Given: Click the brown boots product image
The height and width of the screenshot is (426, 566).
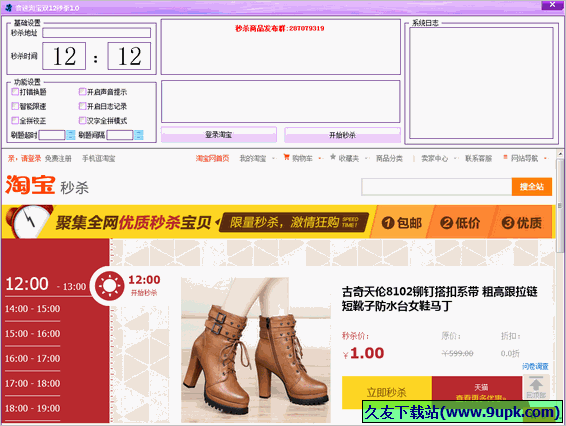Looking at the screenshot, I should click(x=256, y=350).
